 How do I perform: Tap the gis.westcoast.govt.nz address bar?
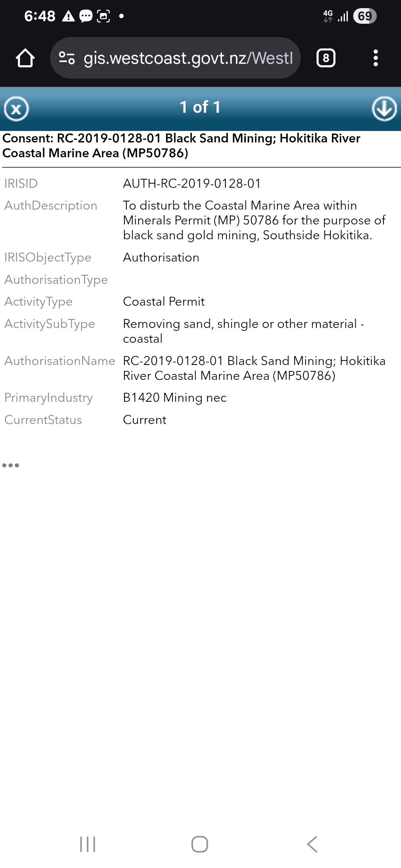click(x=188, y=58)
